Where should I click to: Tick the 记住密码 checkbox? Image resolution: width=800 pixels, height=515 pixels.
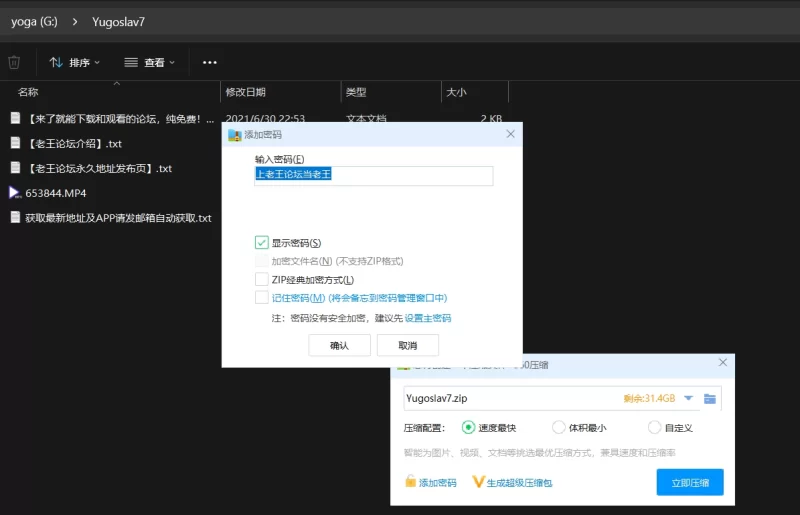click(262, 298)
